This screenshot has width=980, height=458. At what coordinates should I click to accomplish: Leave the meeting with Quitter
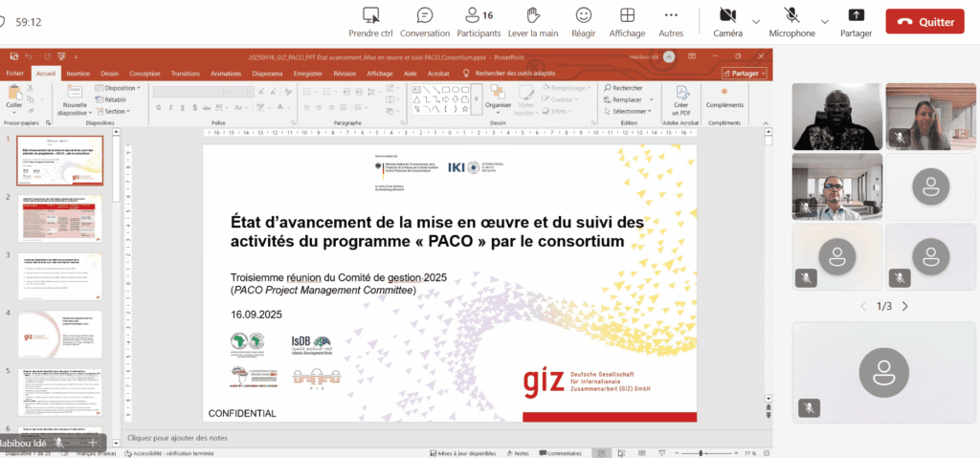tap(924, 21)
